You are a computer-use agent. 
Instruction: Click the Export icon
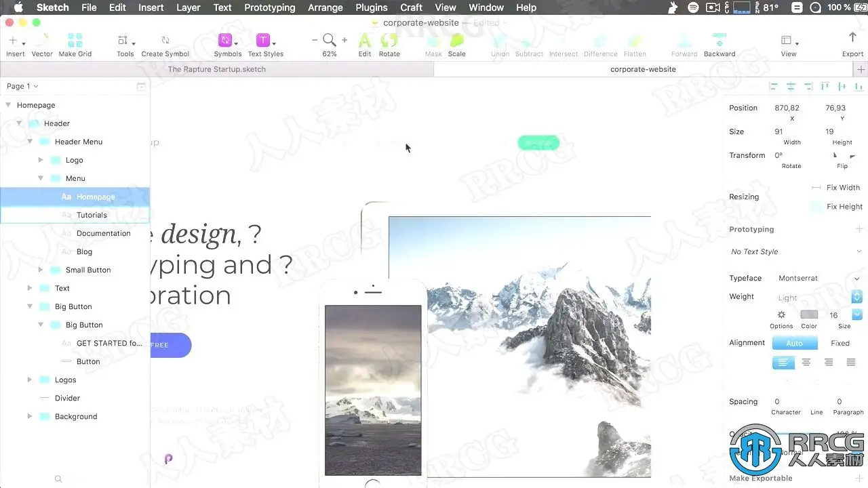click(x=852, y=45)
